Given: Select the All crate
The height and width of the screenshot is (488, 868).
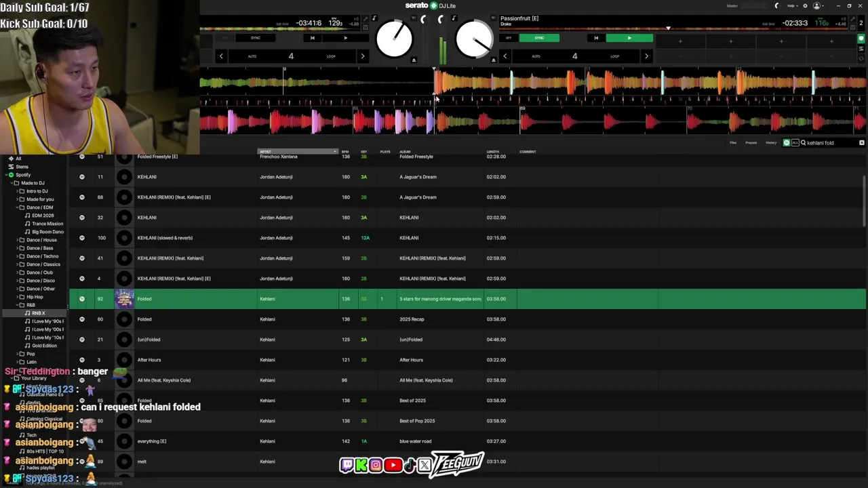Looking at the screenshot, I should click(18, 159).
